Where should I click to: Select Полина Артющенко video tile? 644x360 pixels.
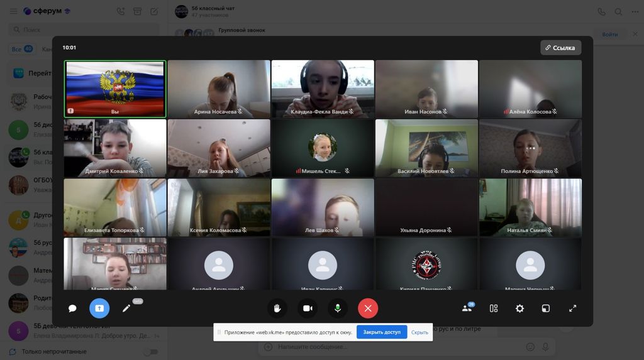point(530,148)
